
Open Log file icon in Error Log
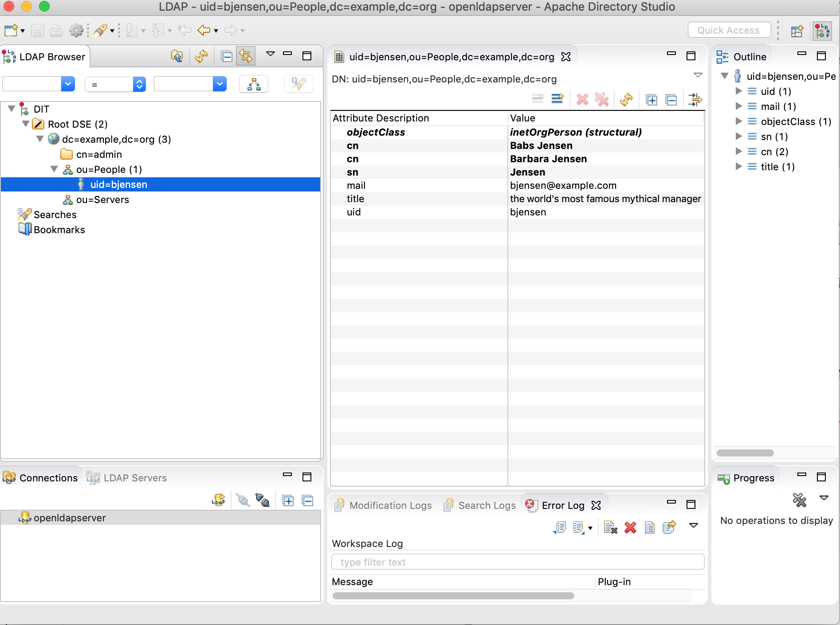coord(650,527)
